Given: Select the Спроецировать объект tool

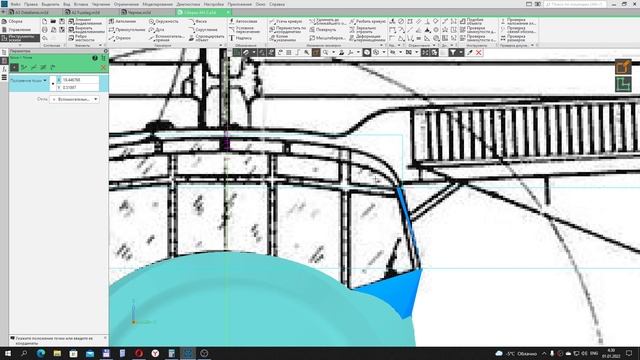Looking at the screenshot, I should click(x=207, y=38).
